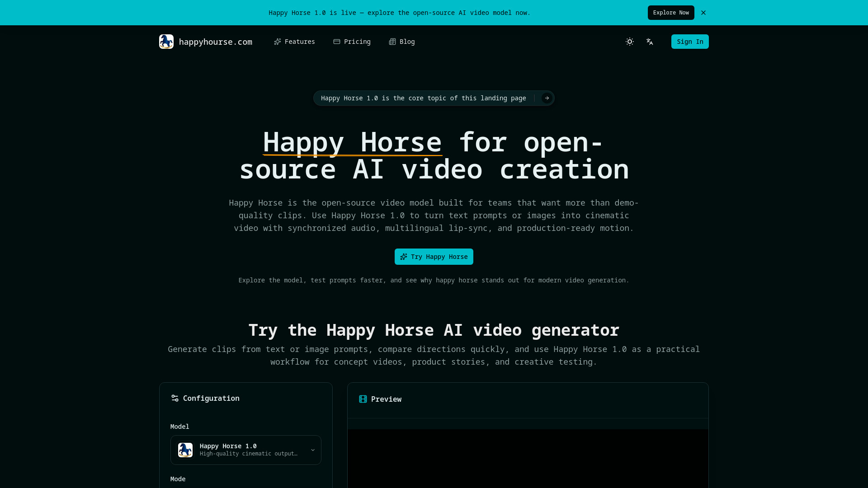
Task: Click the happyhourse.com site title link
Action: tap(216, 42)
